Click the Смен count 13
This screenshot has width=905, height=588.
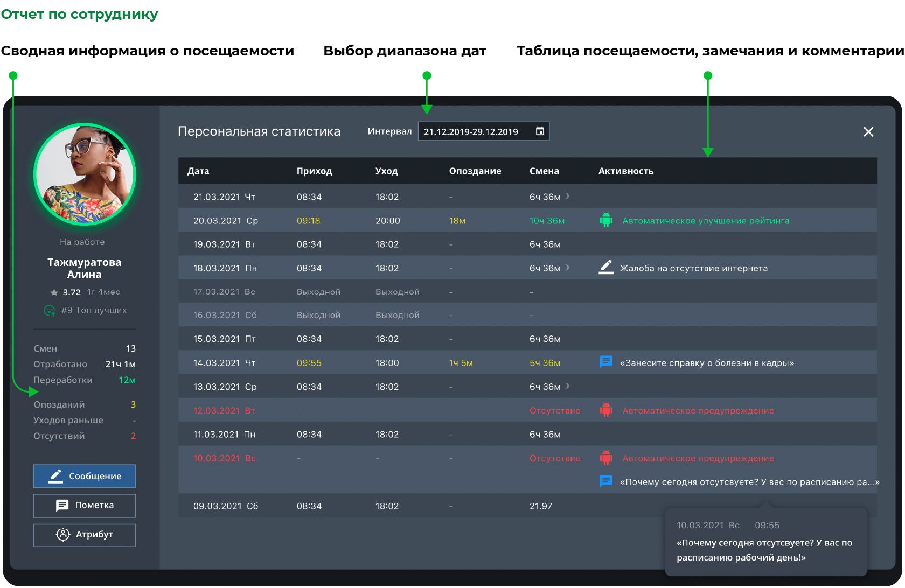click(x=130, y=349)
